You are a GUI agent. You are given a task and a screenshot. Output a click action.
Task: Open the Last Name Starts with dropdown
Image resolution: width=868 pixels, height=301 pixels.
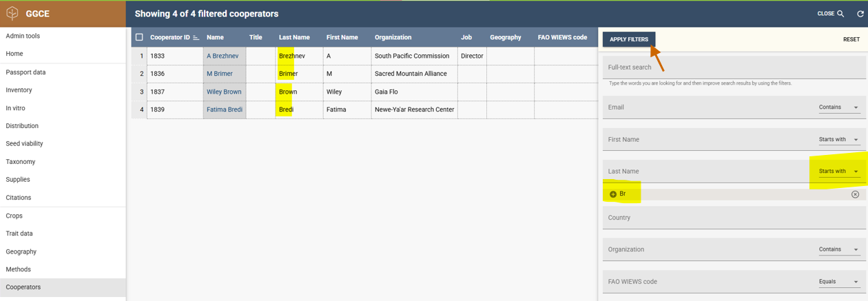pyautogui.click(x=838, y=172)
